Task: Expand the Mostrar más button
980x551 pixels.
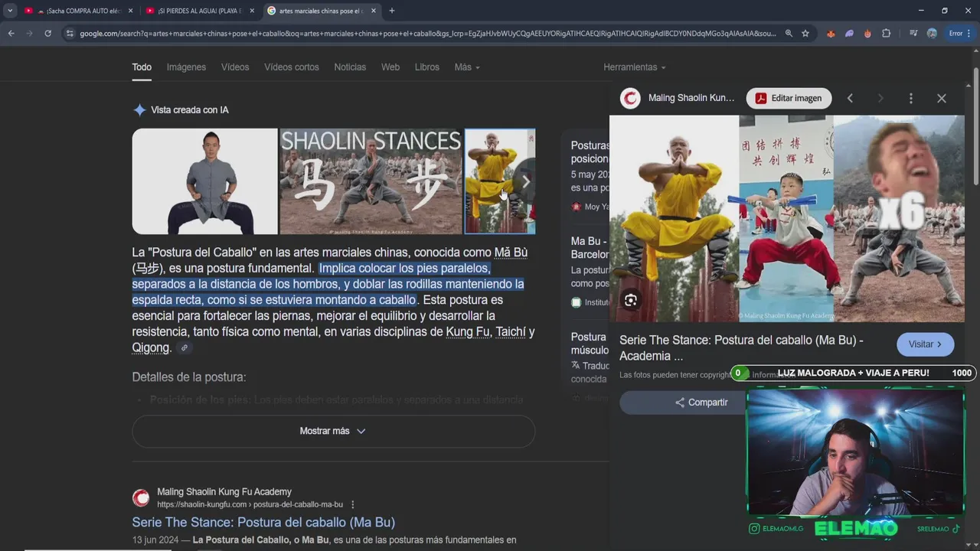Action: 333,431
